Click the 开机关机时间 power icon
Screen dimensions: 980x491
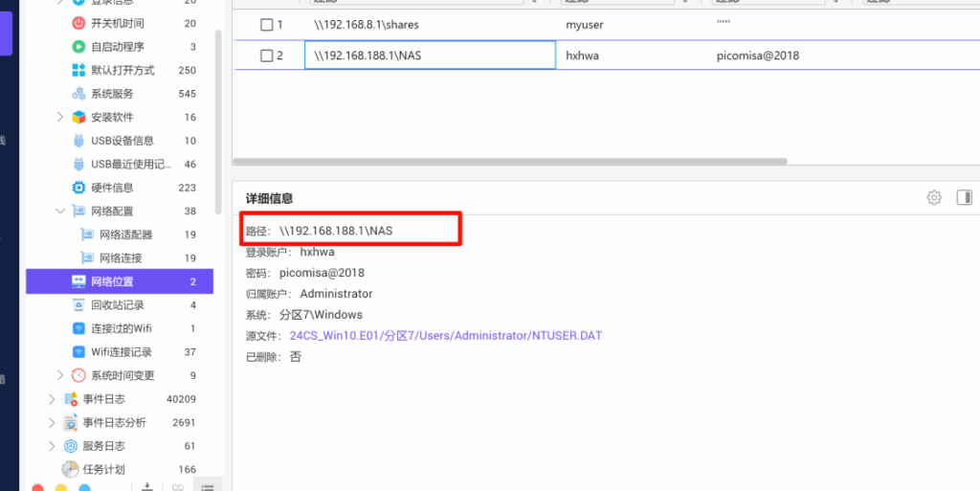tap(79, 23)
